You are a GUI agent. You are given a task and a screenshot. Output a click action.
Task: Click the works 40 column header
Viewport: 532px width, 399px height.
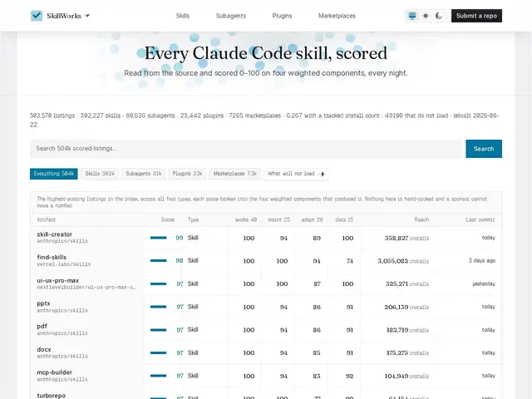(x=246, y=219)
